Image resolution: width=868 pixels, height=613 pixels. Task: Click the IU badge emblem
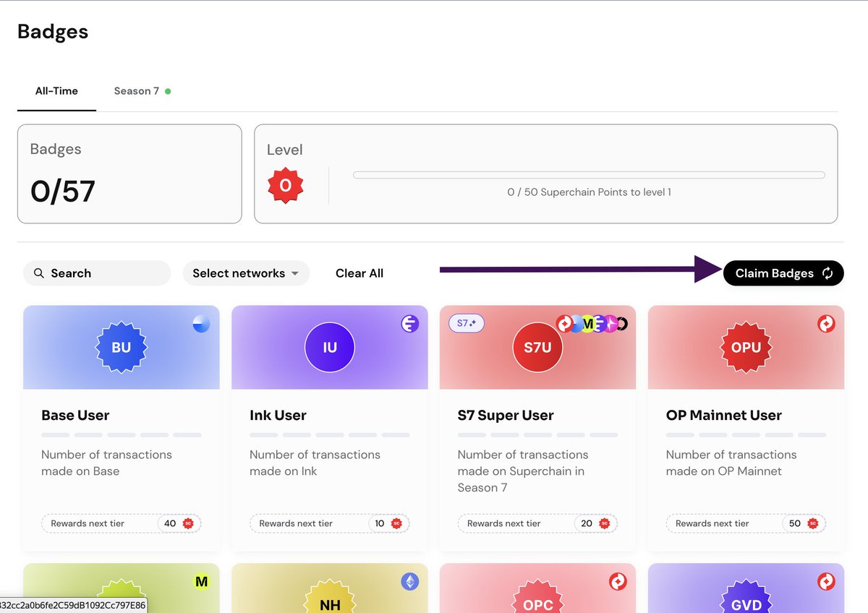coord(330,347)
